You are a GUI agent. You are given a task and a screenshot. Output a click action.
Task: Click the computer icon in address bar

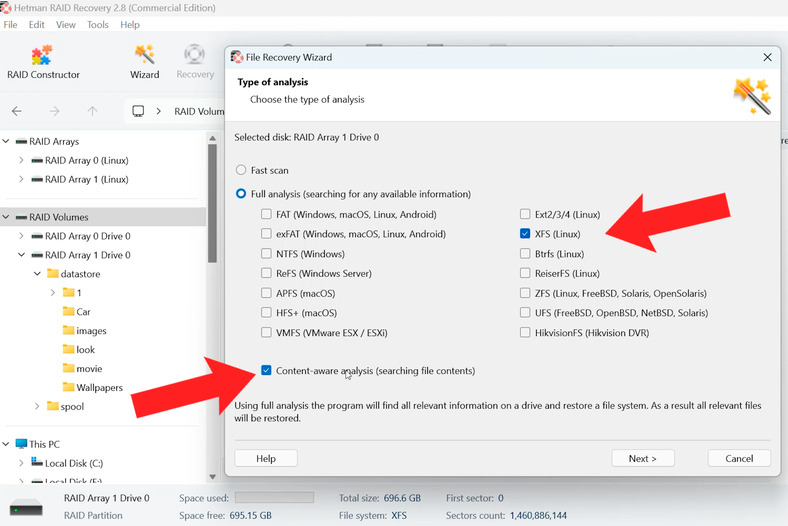pyautogui.click(x=138, y=111)
